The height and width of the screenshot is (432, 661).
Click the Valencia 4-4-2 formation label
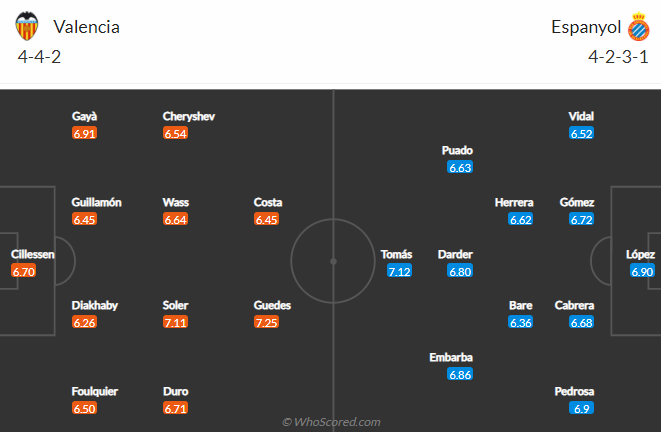click(39, 57)
